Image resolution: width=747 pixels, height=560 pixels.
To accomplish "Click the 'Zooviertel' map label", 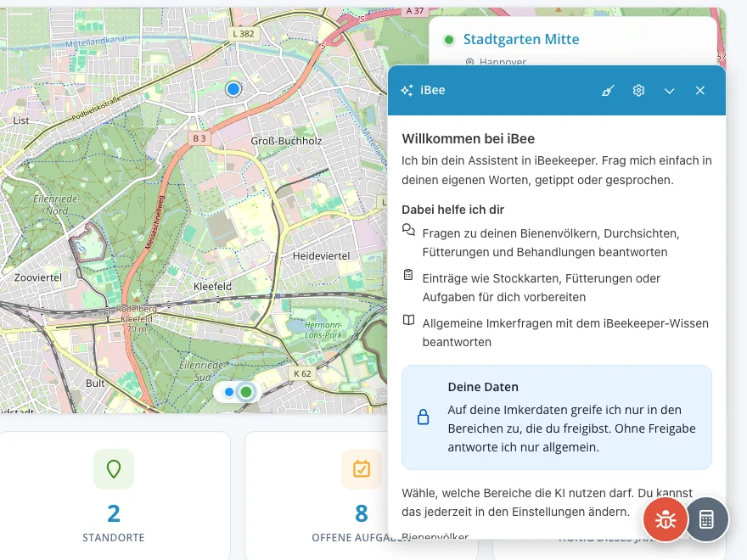I will pos(38,277).
